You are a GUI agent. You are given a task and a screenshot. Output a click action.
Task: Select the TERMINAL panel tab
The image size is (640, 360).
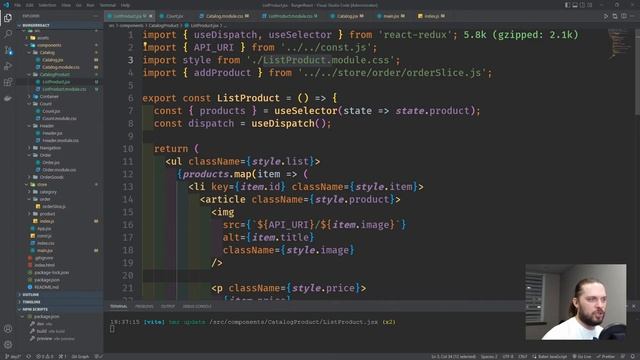118,306
